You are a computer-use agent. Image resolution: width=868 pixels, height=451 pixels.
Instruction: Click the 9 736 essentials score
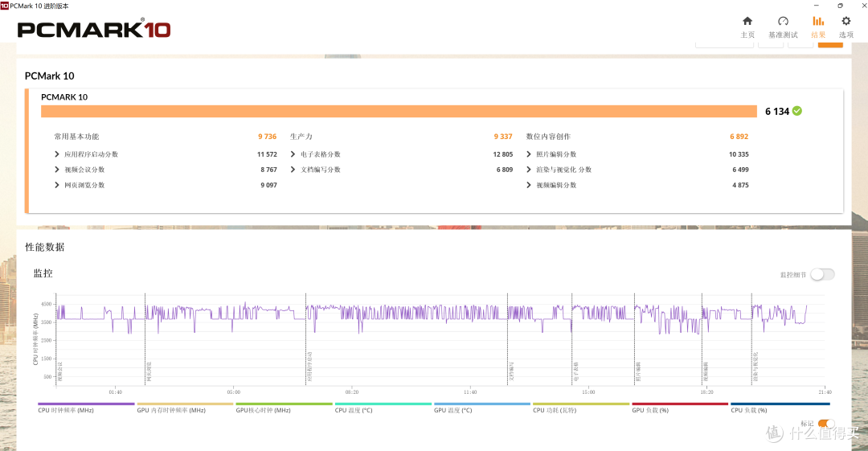coord(268,137)
